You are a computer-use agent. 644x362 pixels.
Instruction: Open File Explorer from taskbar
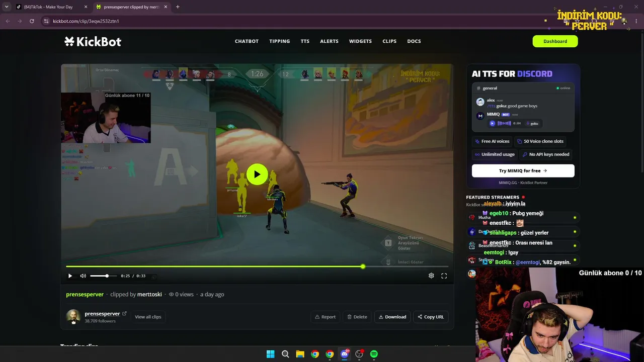pyautogui.click(x=300, y=354)
